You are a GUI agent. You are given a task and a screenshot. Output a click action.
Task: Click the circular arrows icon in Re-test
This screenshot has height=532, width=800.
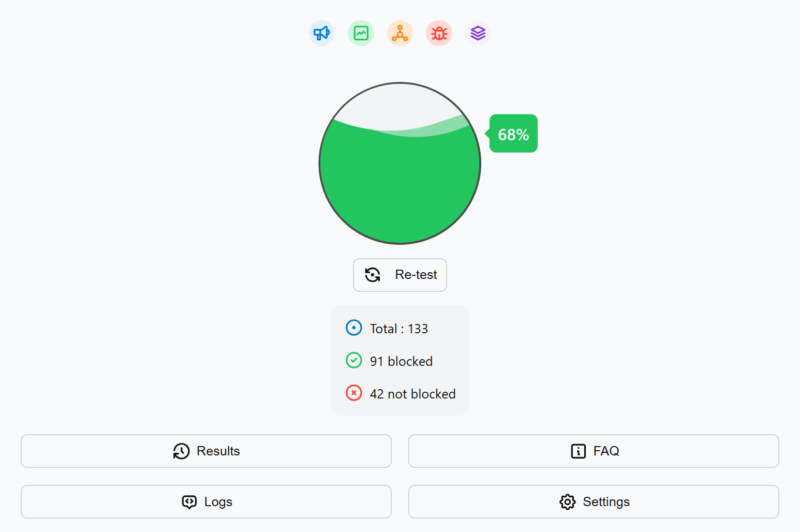[x=373, y=275]
